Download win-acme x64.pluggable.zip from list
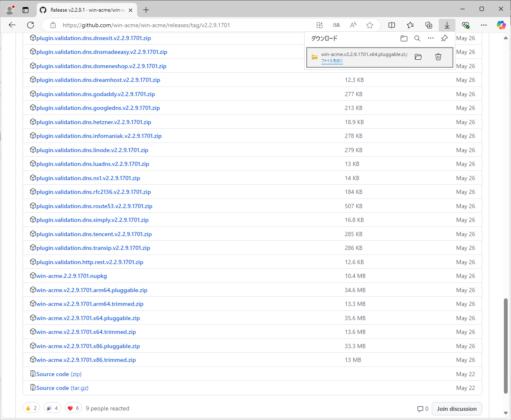This screenshot has width=511, height=420. pos(88,318)
